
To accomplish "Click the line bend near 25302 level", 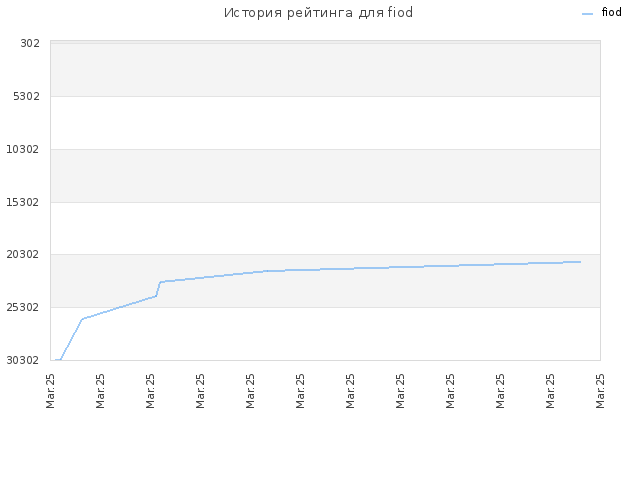I will point(82,319).
